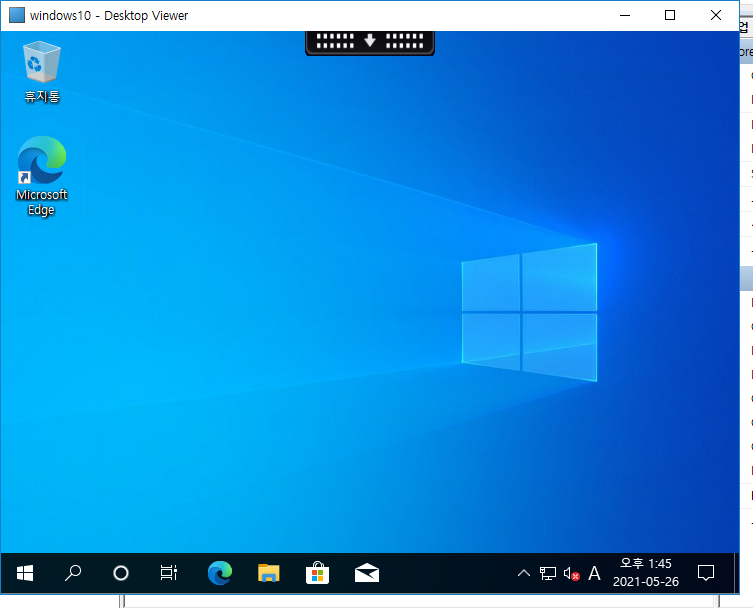The image size is (753, 608).
Task: Open the network status tray icon
Action: point(547,573)
